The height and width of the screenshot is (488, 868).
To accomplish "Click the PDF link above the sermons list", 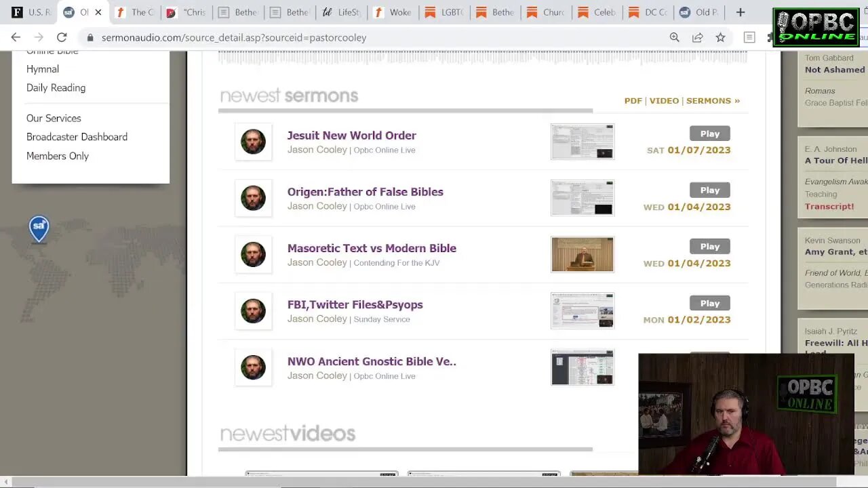I will 633,100.
